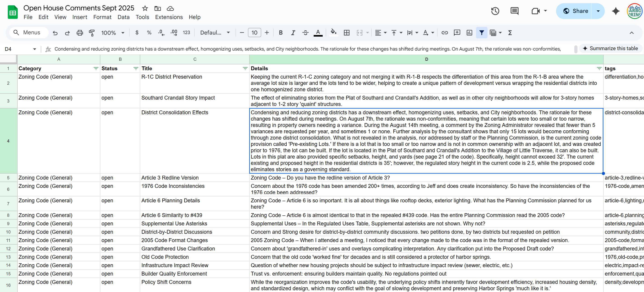Toggle the filter funnel button

pyautogui.click(x=481, y=33)
